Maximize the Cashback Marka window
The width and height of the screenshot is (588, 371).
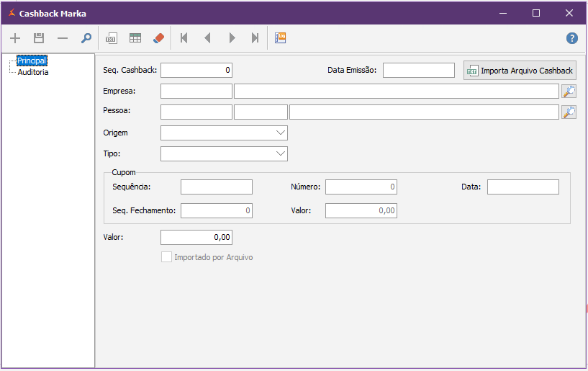[536, 13]
